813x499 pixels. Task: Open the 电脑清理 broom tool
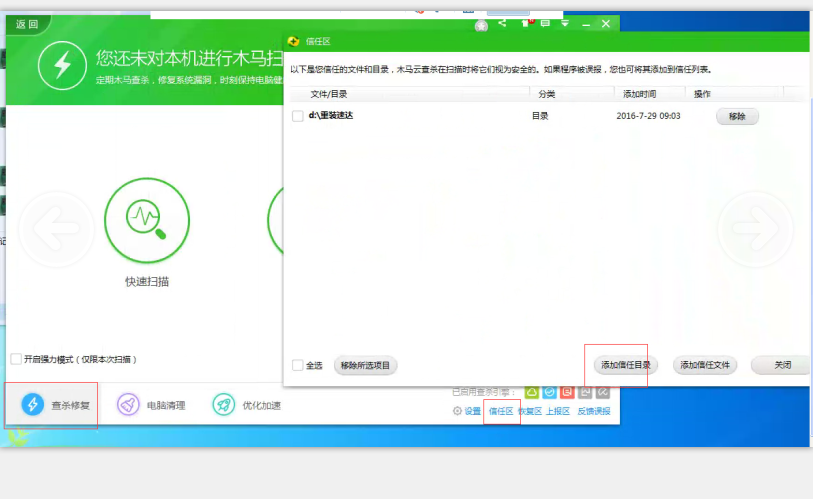(128, 405)
